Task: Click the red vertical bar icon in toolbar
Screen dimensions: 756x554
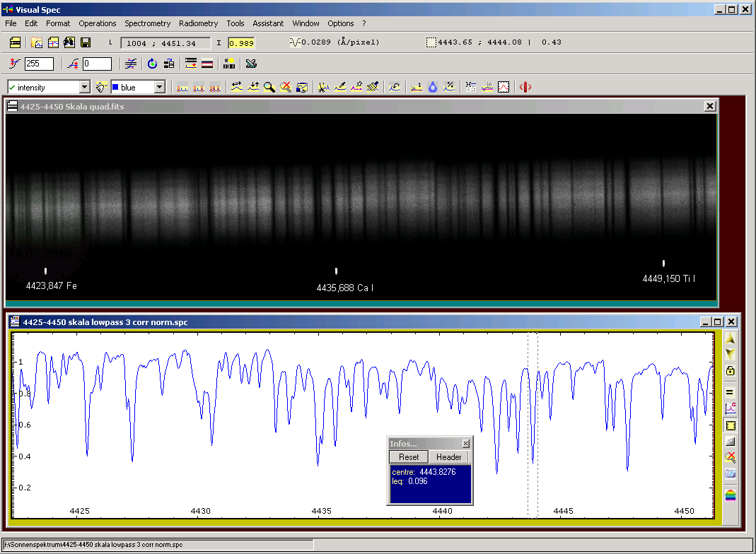Action: click(525, 87)
